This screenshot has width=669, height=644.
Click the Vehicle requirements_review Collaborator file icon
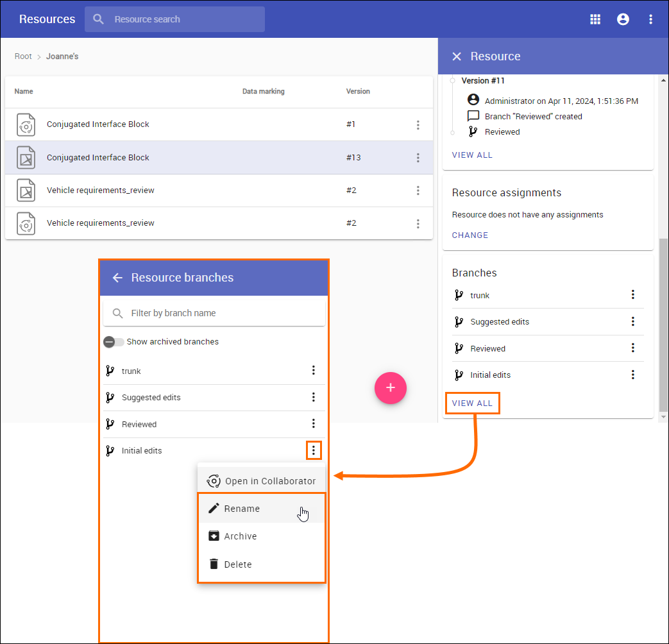tap(26, 223)
